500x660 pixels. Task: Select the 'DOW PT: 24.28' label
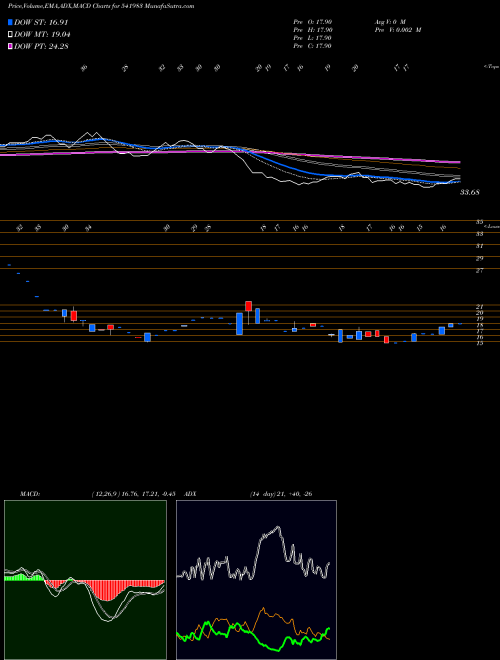tap(41, 46)
